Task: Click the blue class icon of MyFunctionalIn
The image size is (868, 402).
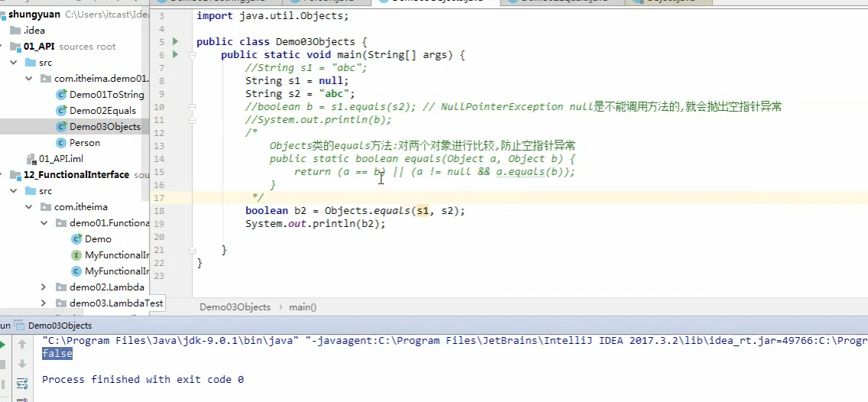Action: (77, 271)
